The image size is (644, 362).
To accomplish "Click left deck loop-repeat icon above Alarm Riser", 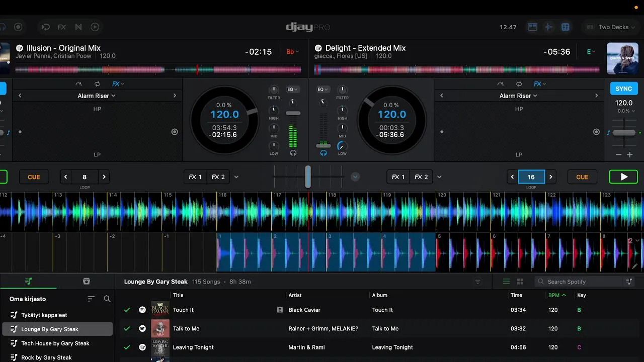I will (x=97, y=84).
